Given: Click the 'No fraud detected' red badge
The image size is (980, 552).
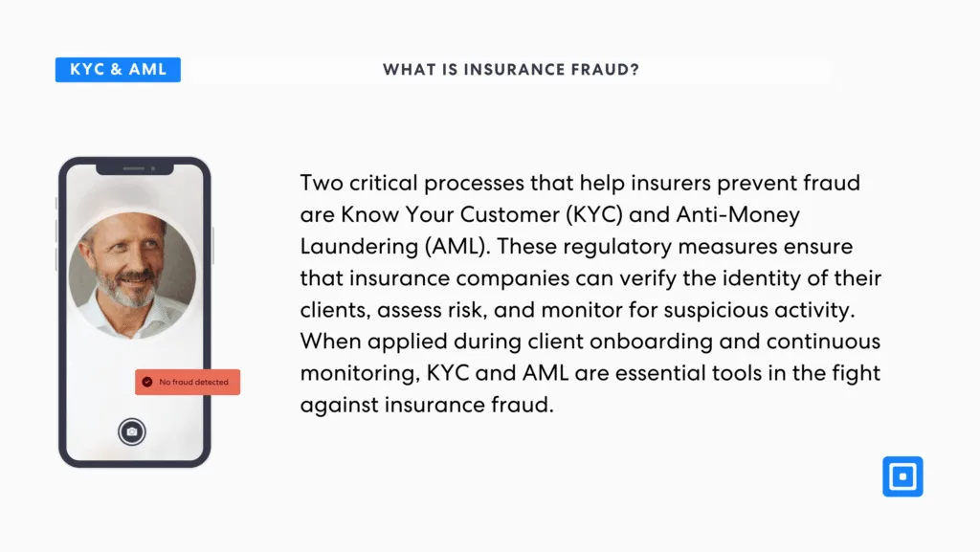Looking at the screenshot, I should pos(188,382).
